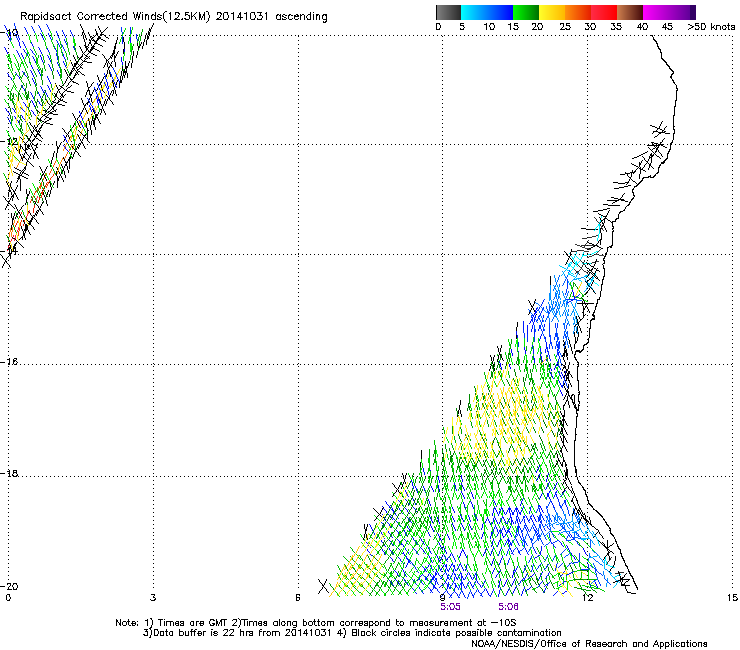Click the black X marker near longitude 6
740x650 pixels.
click(x=323, y=586)
